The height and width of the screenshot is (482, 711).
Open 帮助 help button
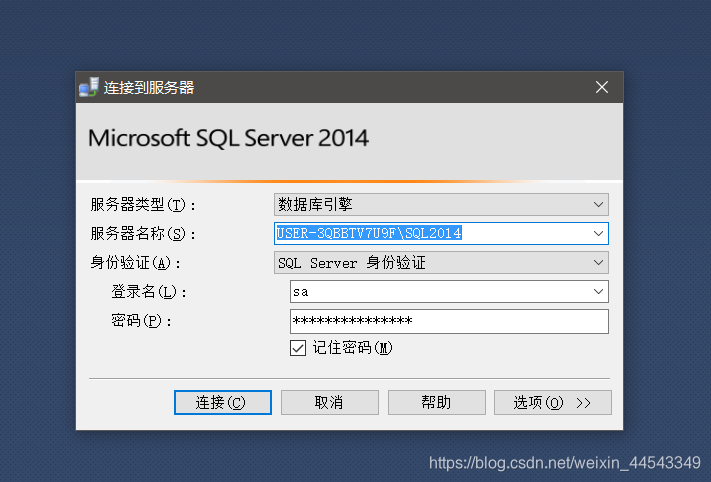click(x=437, y=403)
